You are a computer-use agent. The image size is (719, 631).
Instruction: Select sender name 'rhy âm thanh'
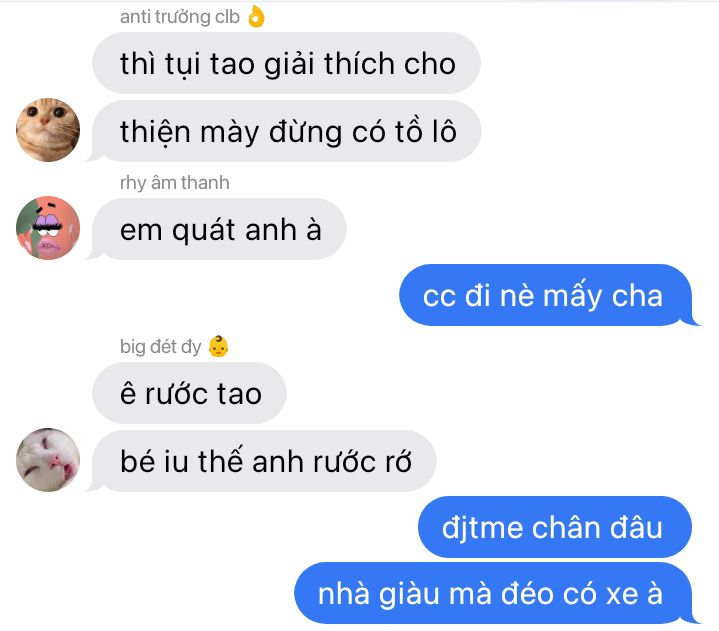coord(174,183)
